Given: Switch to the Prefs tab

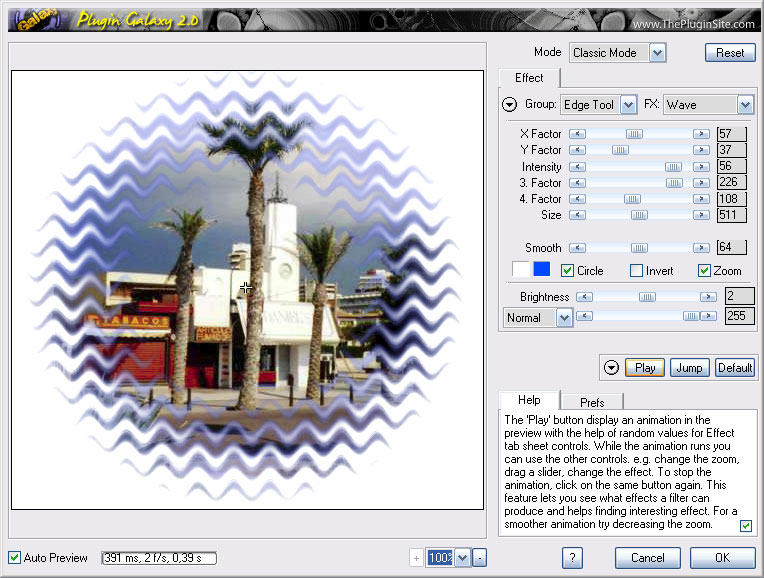Looking at the screenshot, I should pos(592,403).
